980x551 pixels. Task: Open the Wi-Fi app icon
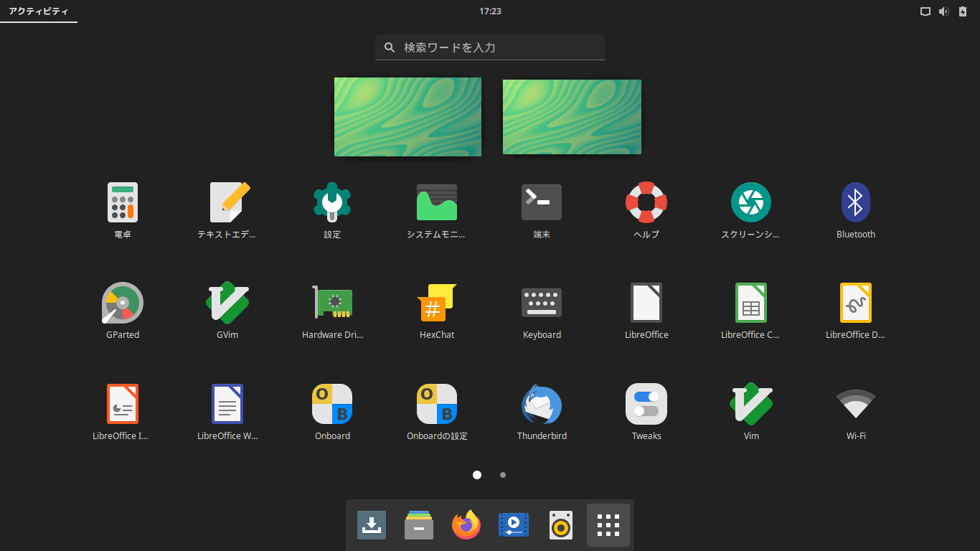pos(856,404)
